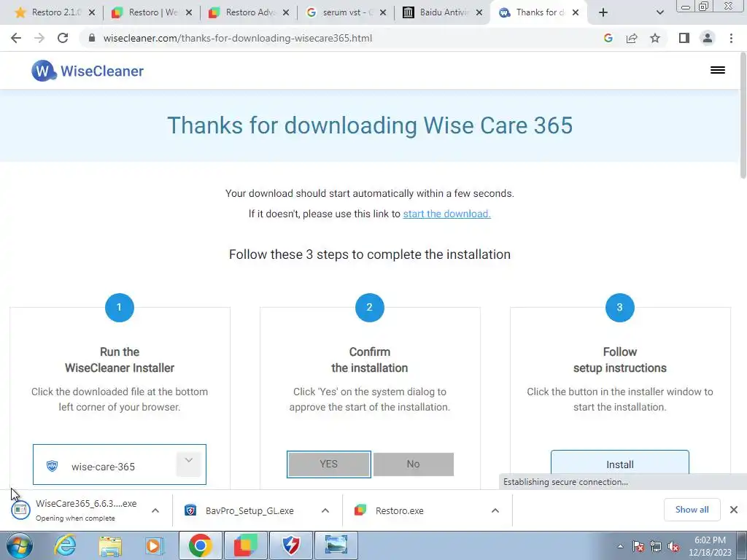This screenshot has width=747, height=560.
Task: Go back with the browser back arrow
Action: coord(16,38)
